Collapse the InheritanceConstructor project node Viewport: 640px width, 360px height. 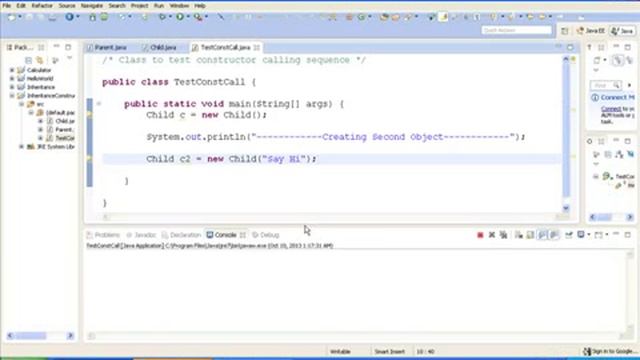point(12,96)
